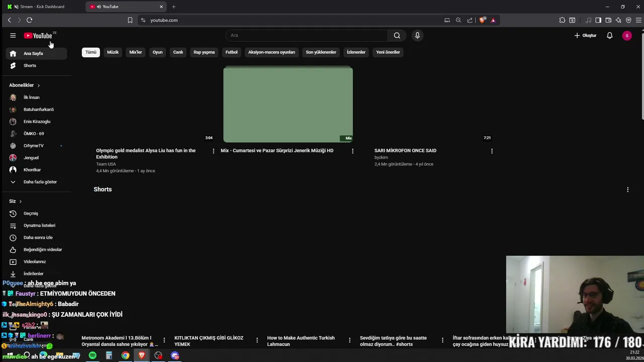Open options for Metronom Akademi short
This screenshot has width=644, height=362.
(164, 340)
